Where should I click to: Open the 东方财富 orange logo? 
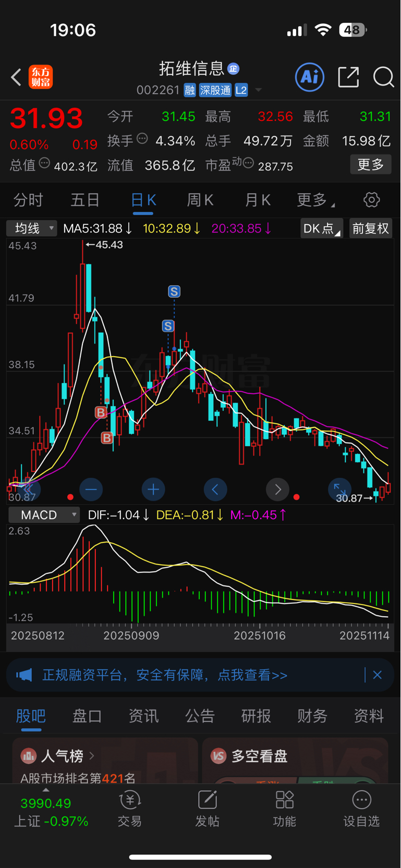tap(41, 77)
